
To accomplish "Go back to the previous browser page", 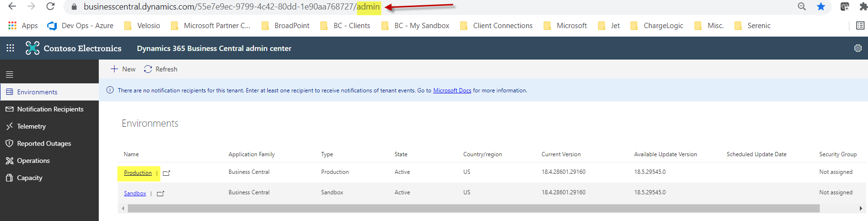I will coord(12,6).
